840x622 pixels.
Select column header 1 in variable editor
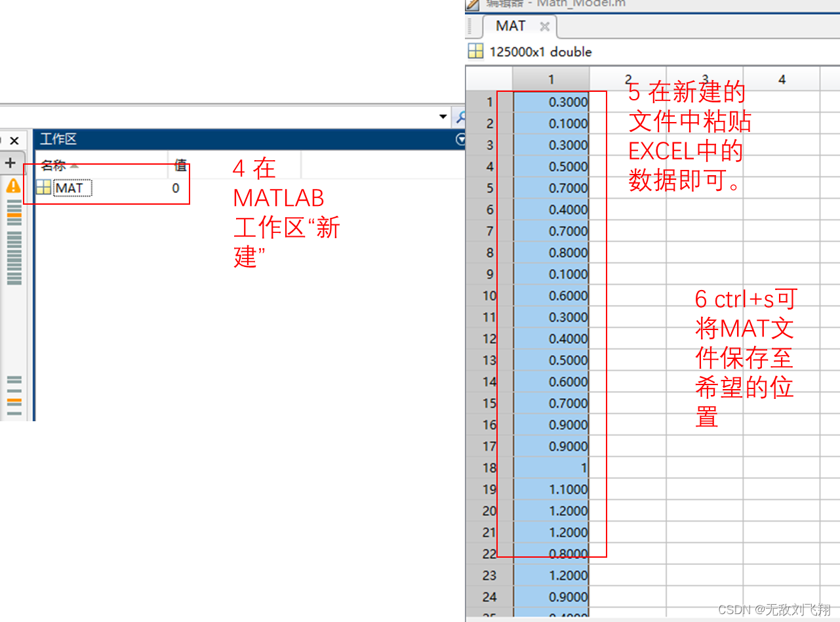coord(551,79)
